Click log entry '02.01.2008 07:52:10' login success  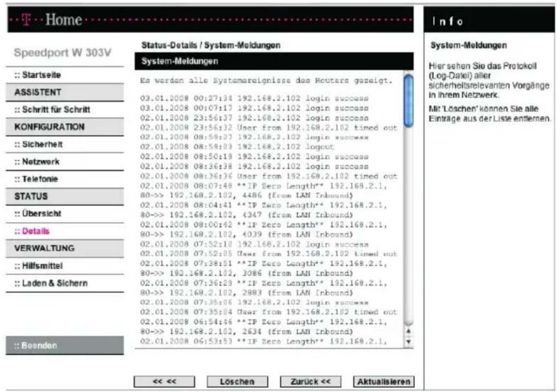pyautogui.click(x=254, y=245)
